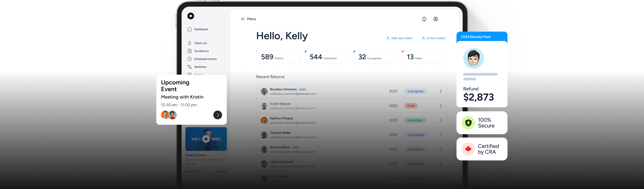The height and width of the screenshot is (189, 644).
Task: Click Brooklyn Simmons avatar
Action: pyautogui.click(x=264, y=91)
